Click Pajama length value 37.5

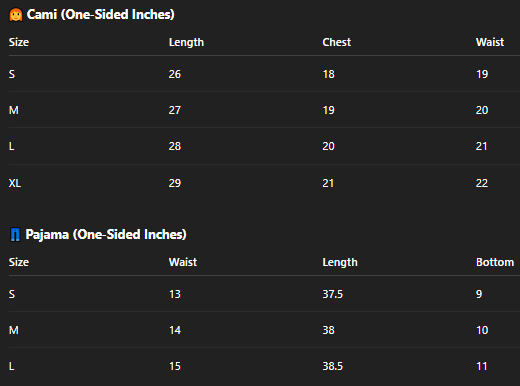[332, 294]
